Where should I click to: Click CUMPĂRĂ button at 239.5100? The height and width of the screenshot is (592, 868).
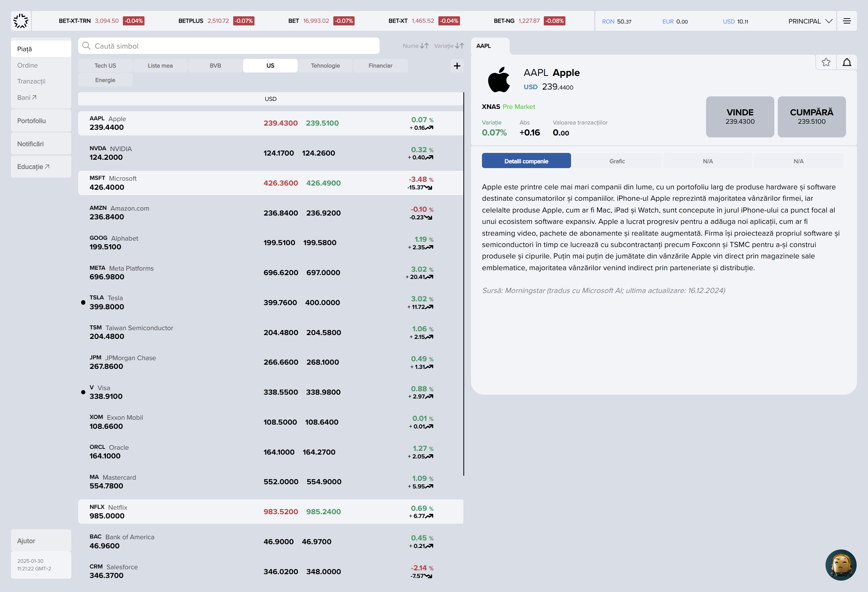click(811, 117)
